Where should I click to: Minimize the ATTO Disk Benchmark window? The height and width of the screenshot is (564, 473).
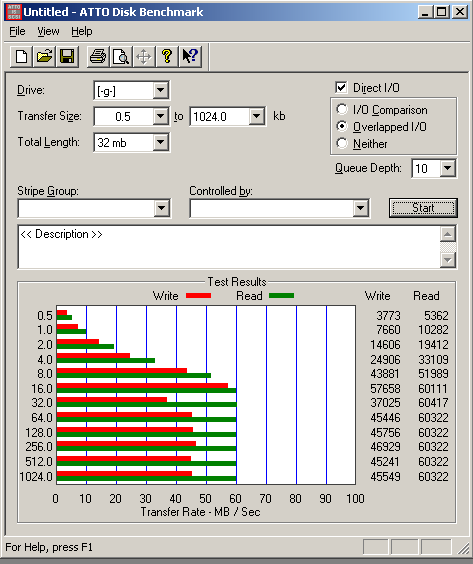pyautogui.click(x=425, y=12)
